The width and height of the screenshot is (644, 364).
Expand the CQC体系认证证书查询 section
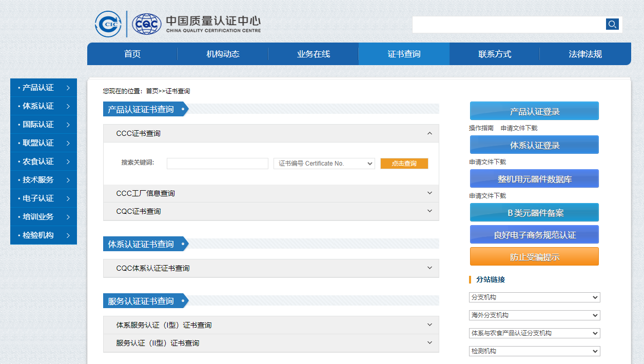[271, 268]
